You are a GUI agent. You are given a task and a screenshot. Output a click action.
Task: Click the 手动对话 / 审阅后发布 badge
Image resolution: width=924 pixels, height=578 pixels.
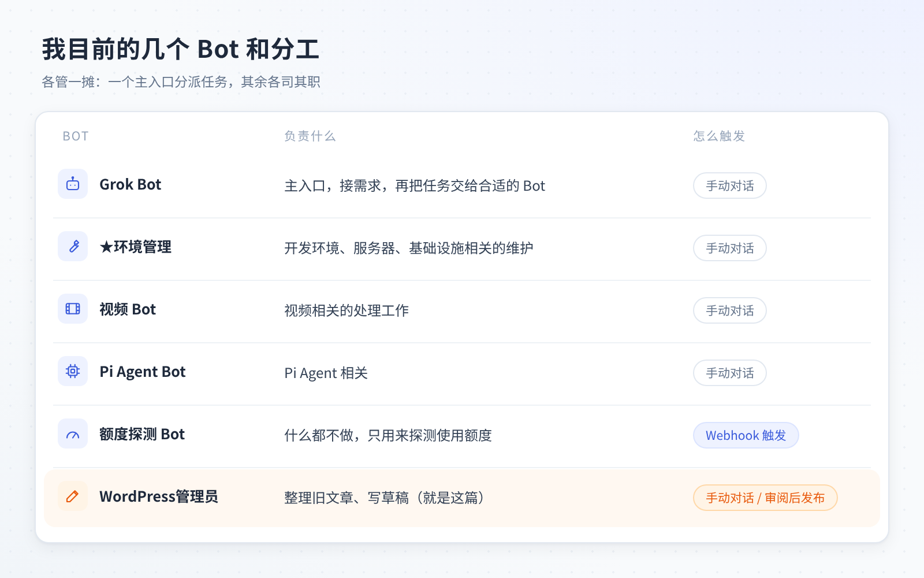765,498
